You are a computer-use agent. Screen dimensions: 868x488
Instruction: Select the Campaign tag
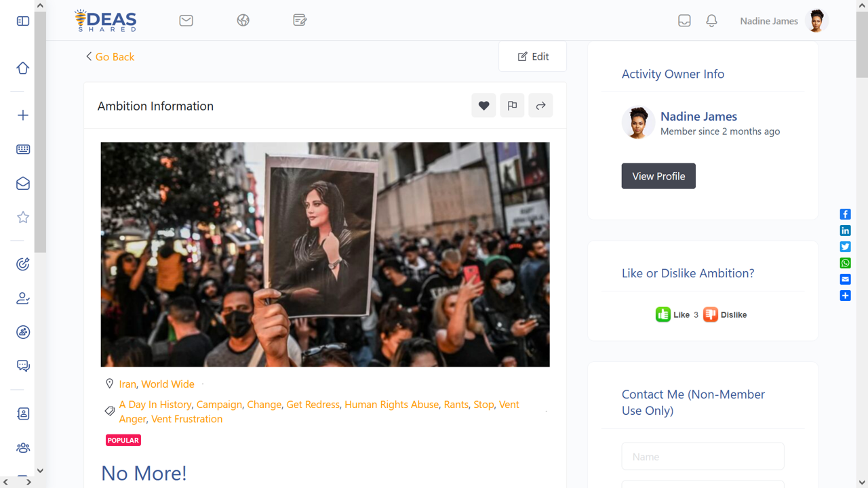[219, 405]
